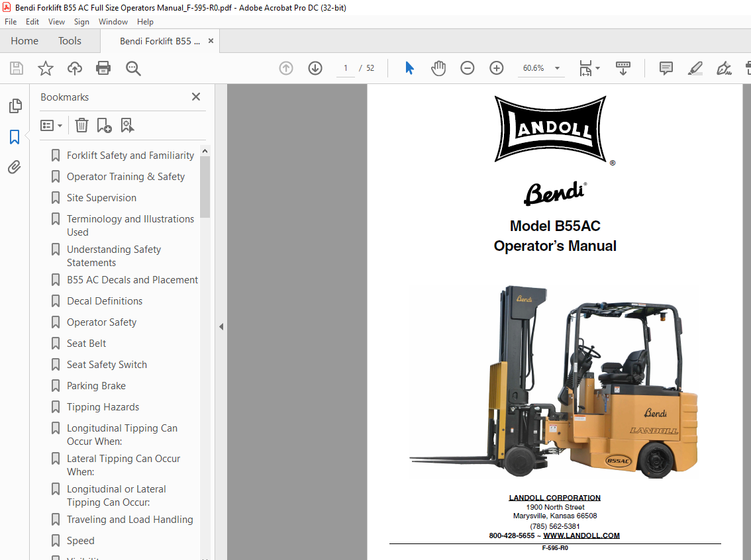This screenshot has width=751, height=560.
Task: Open the View menu
Action: pos(56,22)
